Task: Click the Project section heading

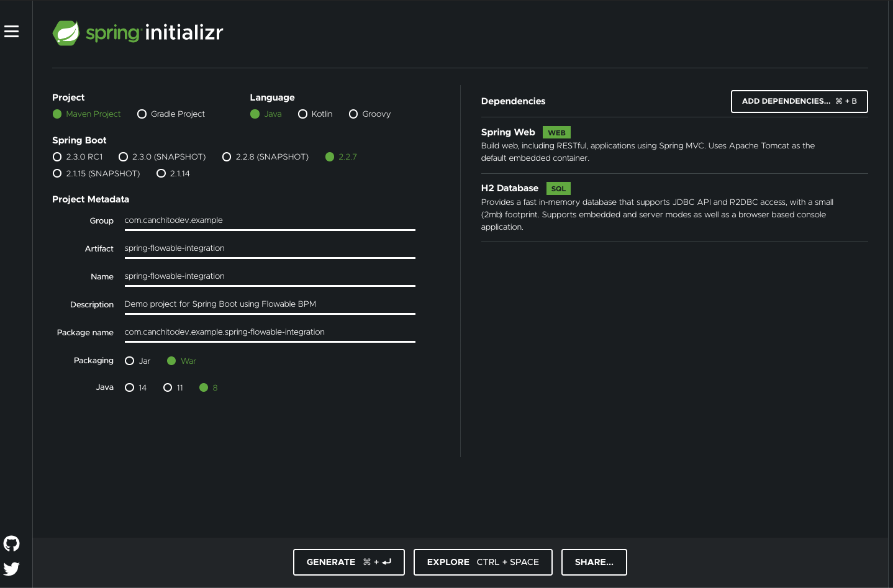Action: click(x=68, y=97)
